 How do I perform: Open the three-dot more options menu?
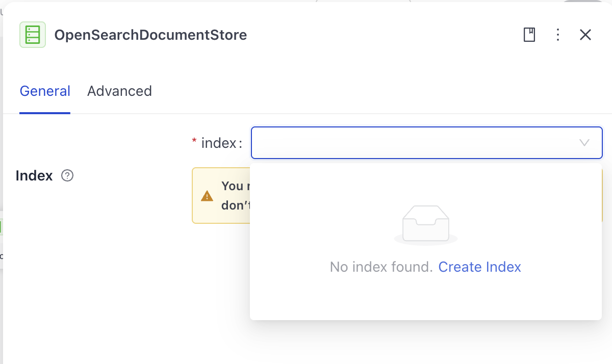click(558, 35)
